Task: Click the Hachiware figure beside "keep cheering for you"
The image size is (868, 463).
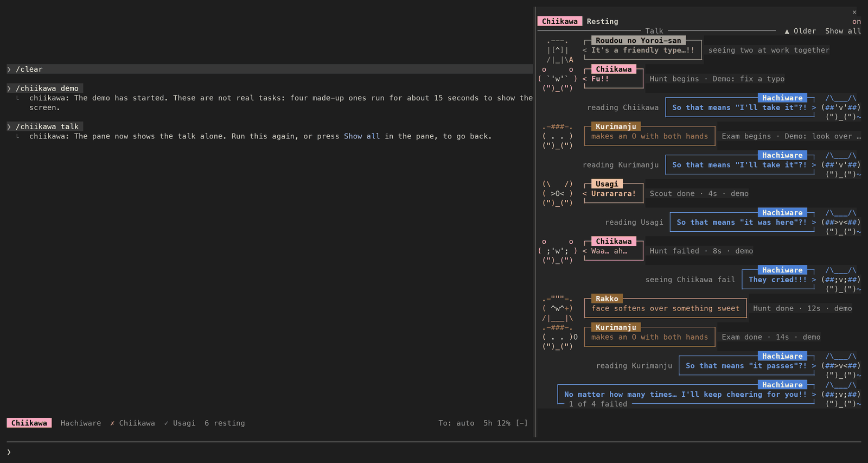Action: point(841,395)
